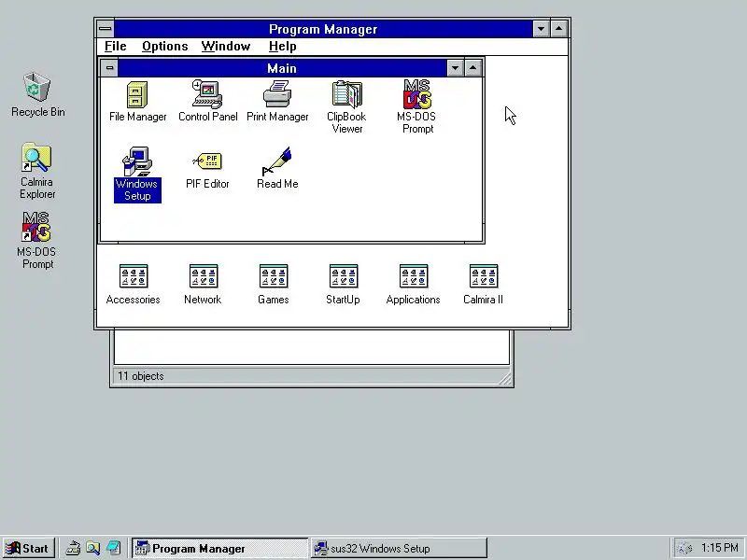The width and height of the screenshot is (747, 560).
Task: Click the Start button
Action: [x=29, y=548]
